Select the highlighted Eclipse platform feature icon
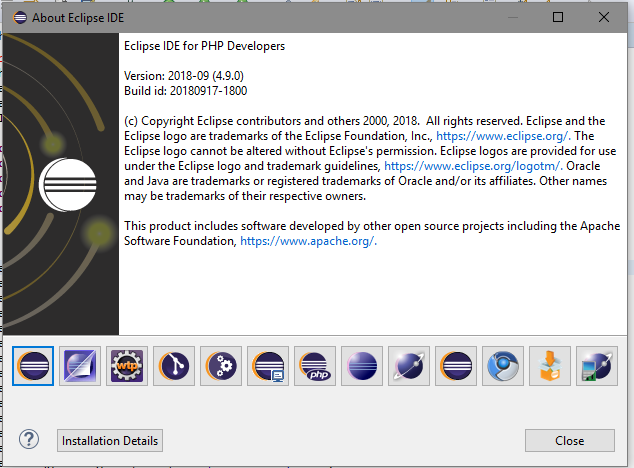The height and width of the screenshot is (468, 634). [x=33, y=366]
